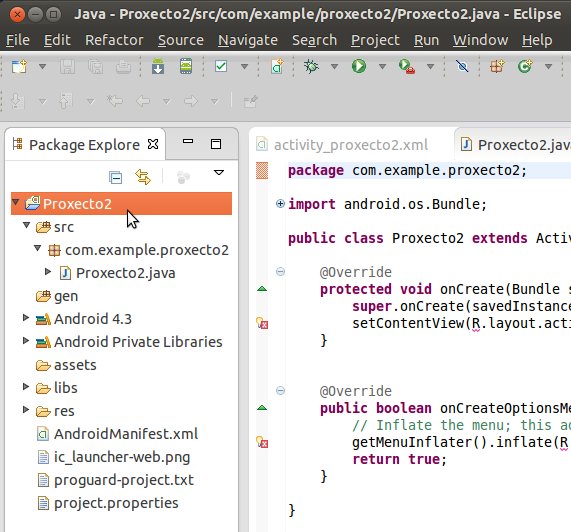Image resolution: width=571 pixels, height=532 pixels.
Task: Open the New Java Class dropdown arrow
Action: click(x=548, y=67)
